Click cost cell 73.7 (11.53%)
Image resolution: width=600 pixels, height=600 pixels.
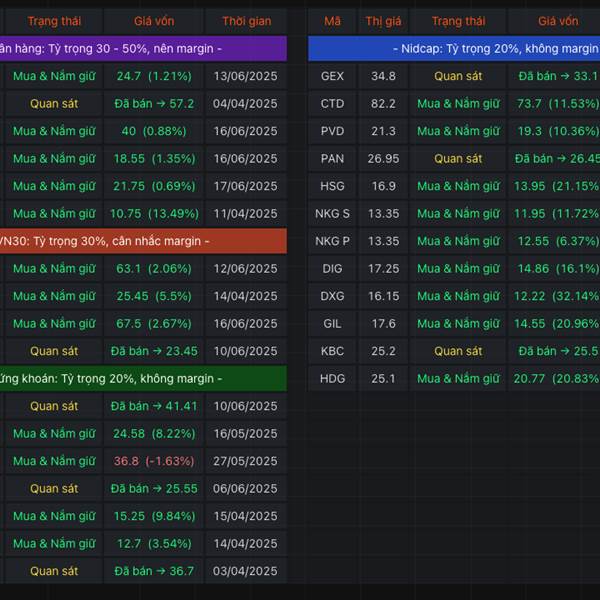coord(554,104)
